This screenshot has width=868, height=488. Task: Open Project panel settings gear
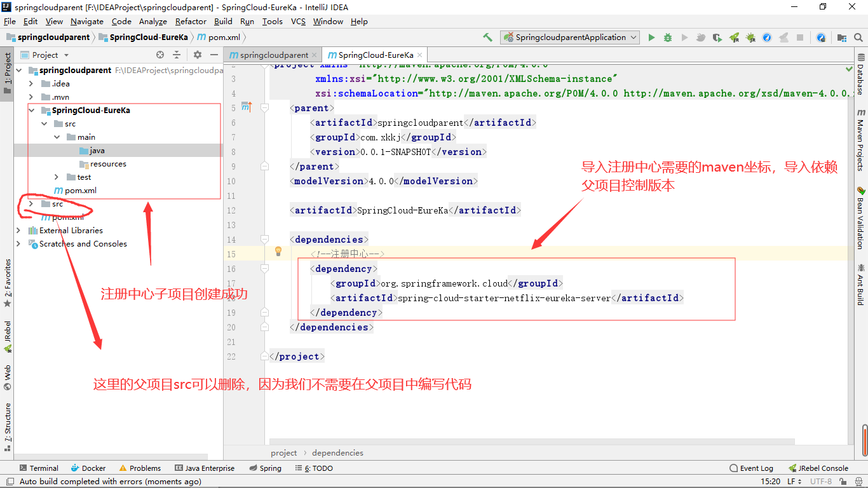click(x=198, y=55)
